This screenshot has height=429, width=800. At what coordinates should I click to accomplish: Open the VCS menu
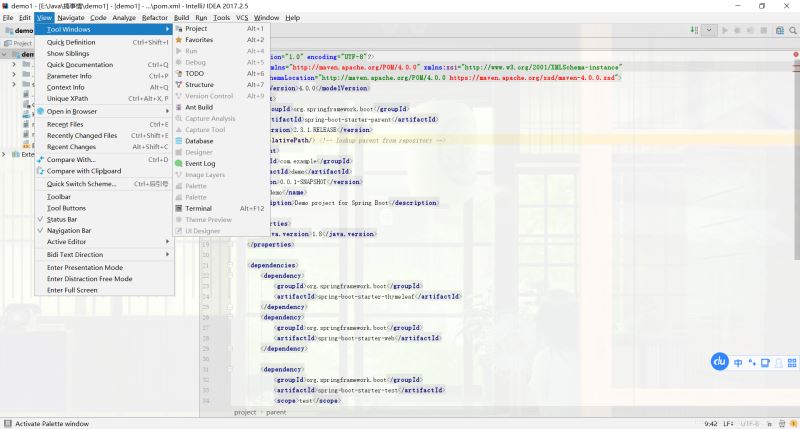click(x=242, y=18)
